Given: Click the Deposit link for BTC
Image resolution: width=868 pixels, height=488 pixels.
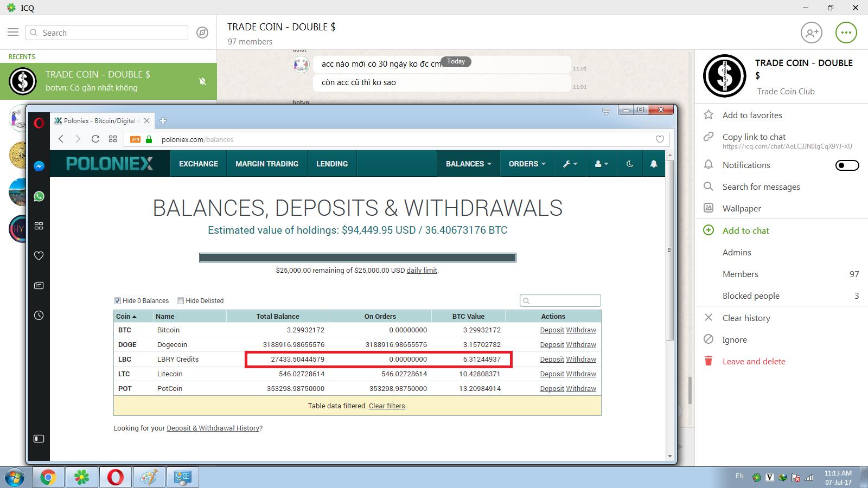Looking at the screenshot, I should [x=552, y=330].
